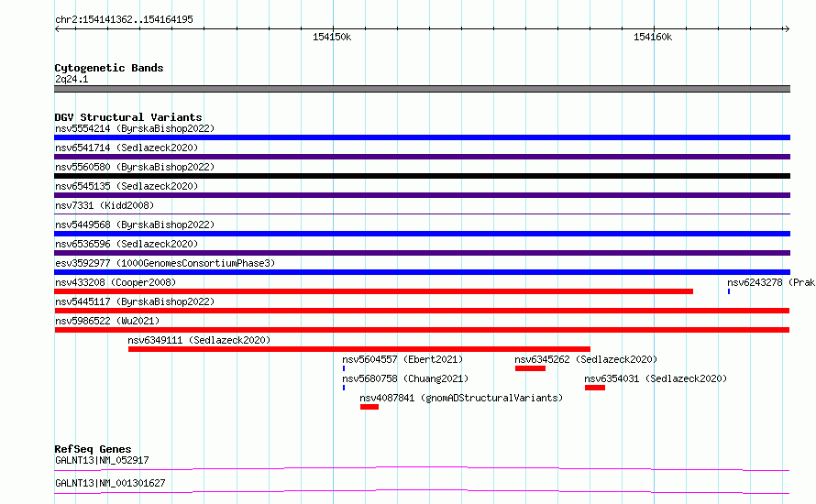This screenshot has width=816, height=504.
Task: Open the nsv6536596 (Sedlazeck2020) label
Action: pyautogui.click(x=127, y=244)
